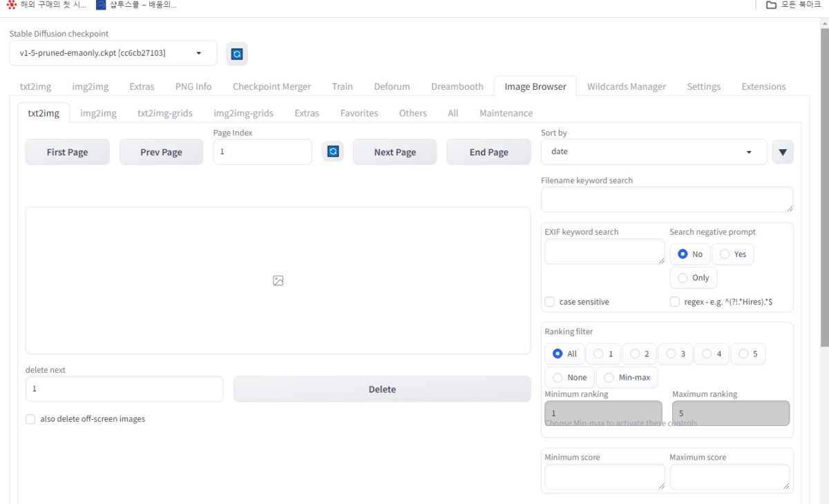Screen dimensions: 829x504
Task: Select ranking filter 3
Action: 676,353
